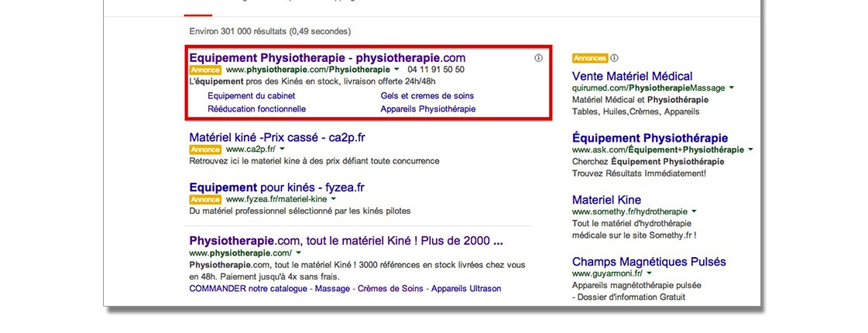Open Equipement pour kinés - fyzea.fr title
Image resolution: width=868 pixels, height=333 pixels.
[276, 187]
